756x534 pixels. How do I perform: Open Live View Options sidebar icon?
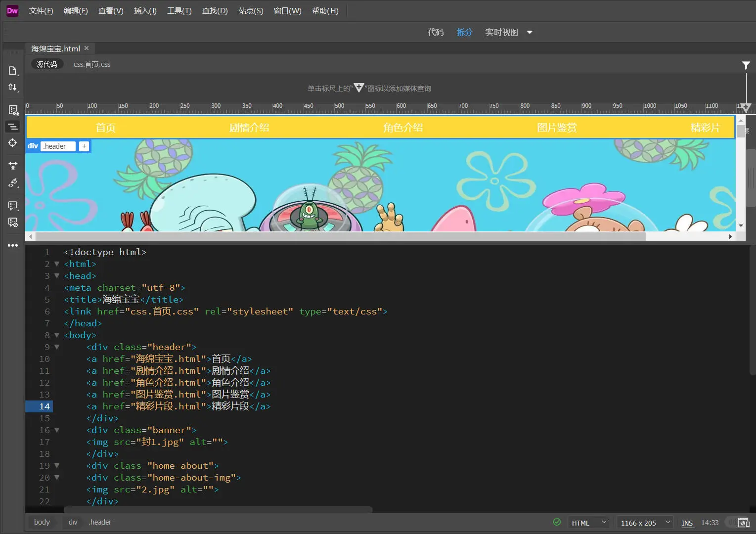[x=13, y=110]
